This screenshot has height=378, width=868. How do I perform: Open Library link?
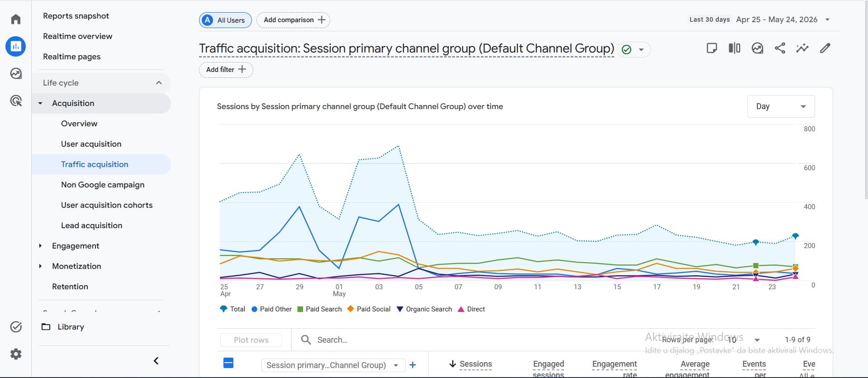pyautogui.click(x=71, y=327)
